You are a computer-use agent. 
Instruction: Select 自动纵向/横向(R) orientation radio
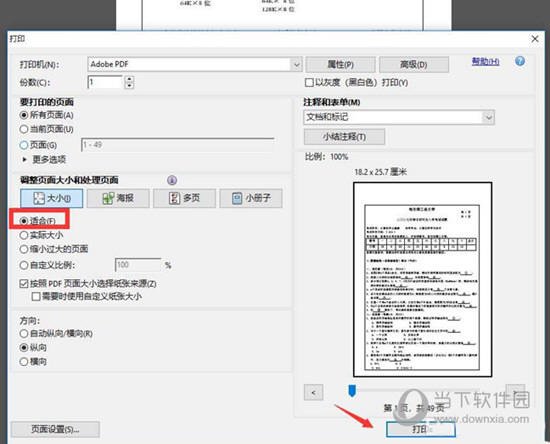(24, 334)
